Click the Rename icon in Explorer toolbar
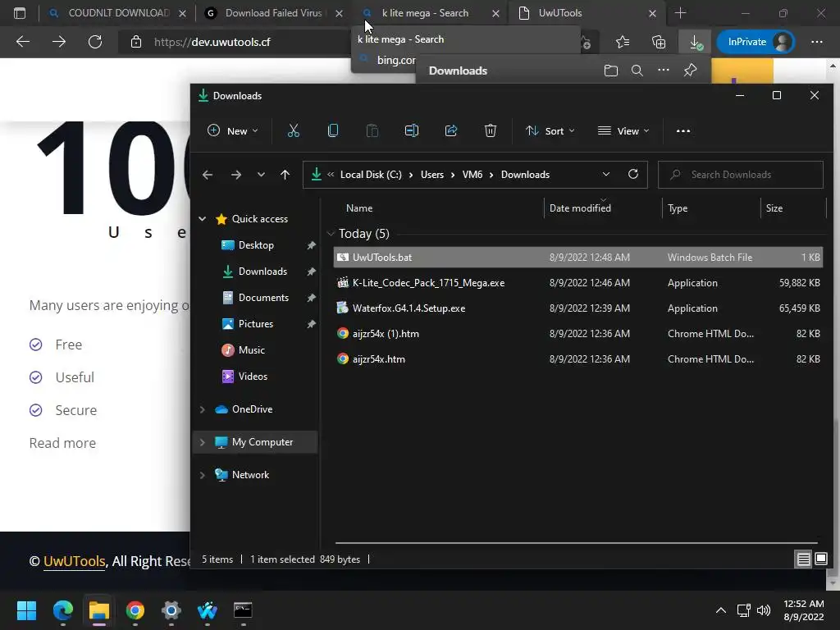 pos(412,130)
